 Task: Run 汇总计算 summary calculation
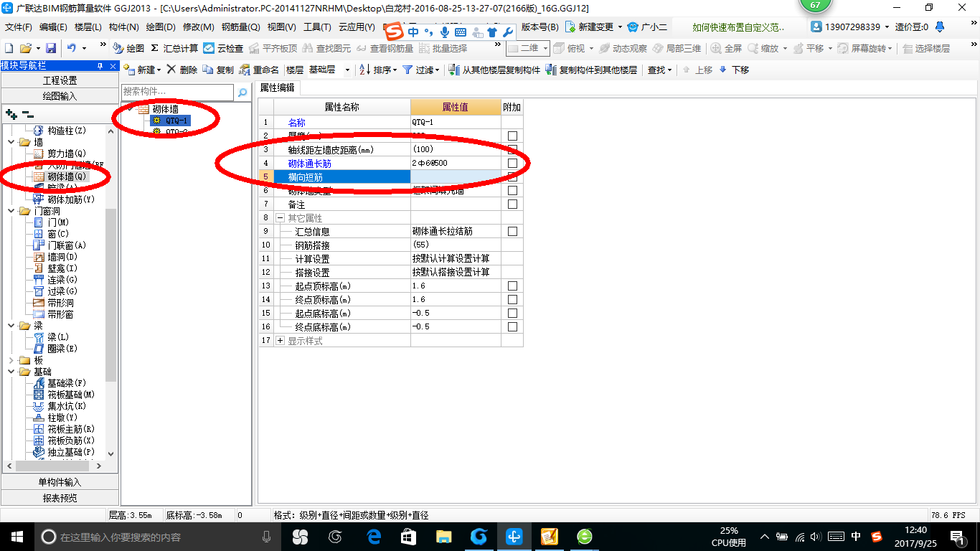[174, 48]
